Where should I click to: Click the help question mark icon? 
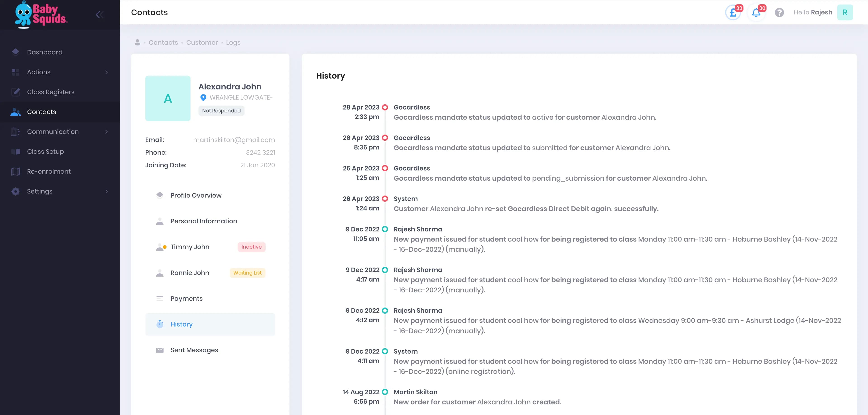(x=779, y=12)
